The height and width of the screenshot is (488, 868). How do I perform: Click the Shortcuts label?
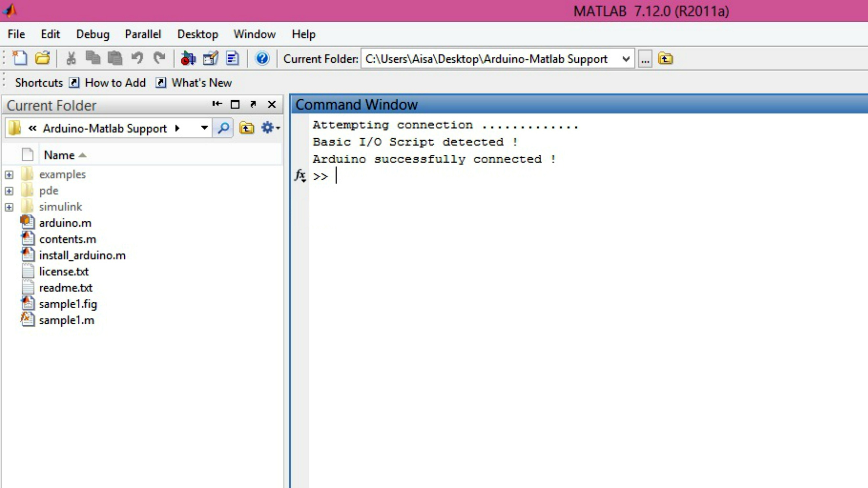tap(39, 82)
